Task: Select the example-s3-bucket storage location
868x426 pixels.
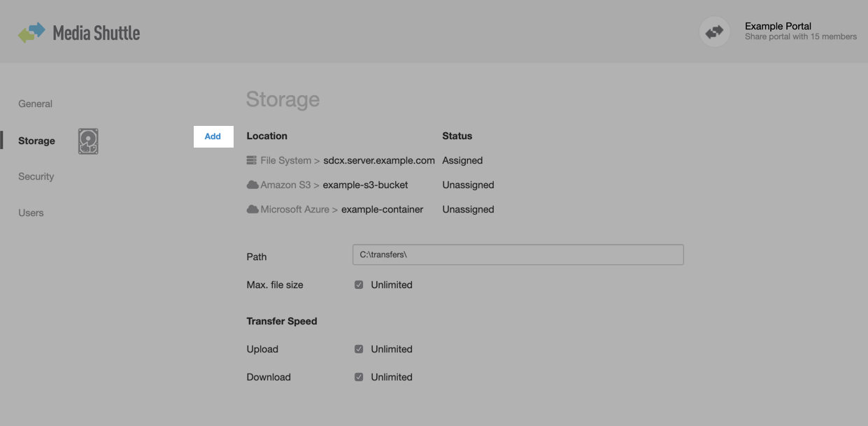Action: (365, 185)
